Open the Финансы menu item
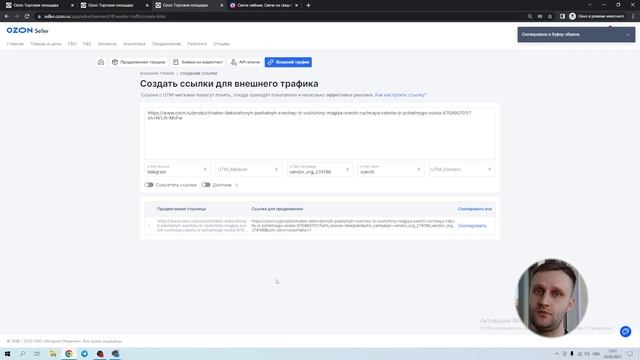The height and width of the screenshot is (360, 640). tap(107, 44)
